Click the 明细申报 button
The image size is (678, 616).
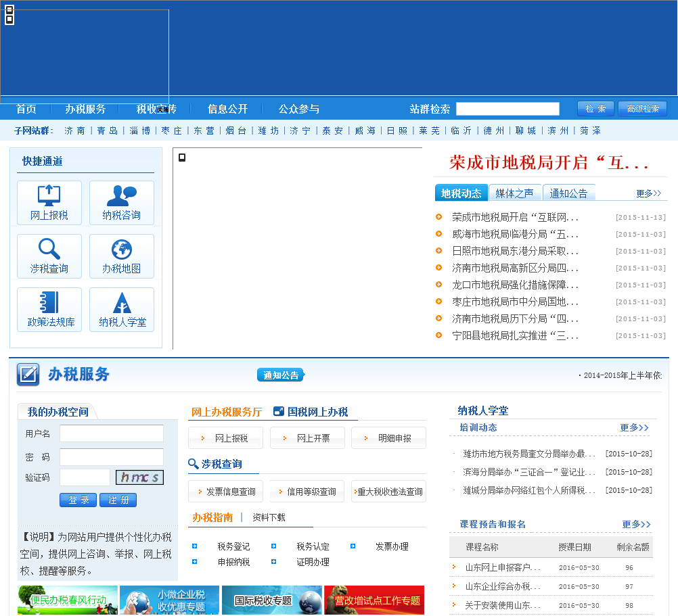coord(388,438)
